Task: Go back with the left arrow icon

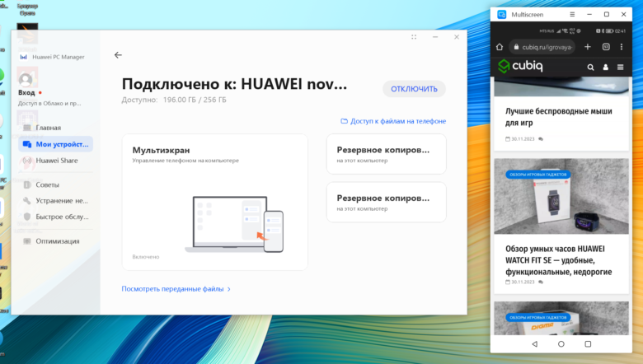Action: tap(118, 55)
